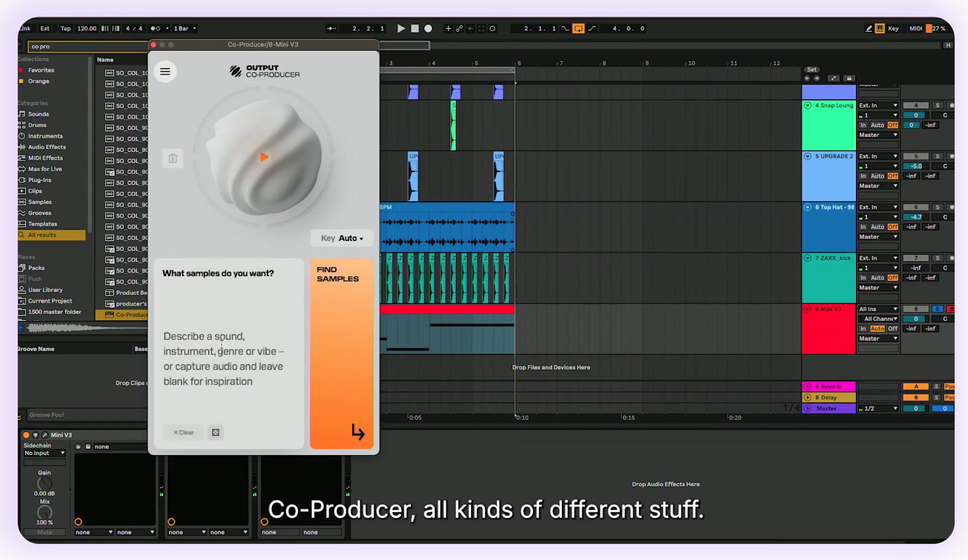Click the Session Record circle icon
968x560 pixels.
pos(492,28)
